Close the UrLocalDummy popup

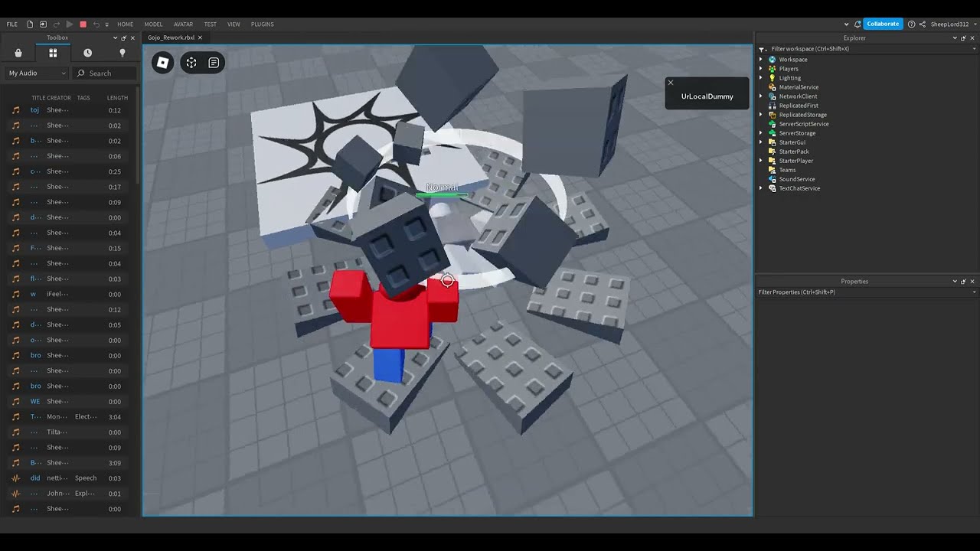671,83
